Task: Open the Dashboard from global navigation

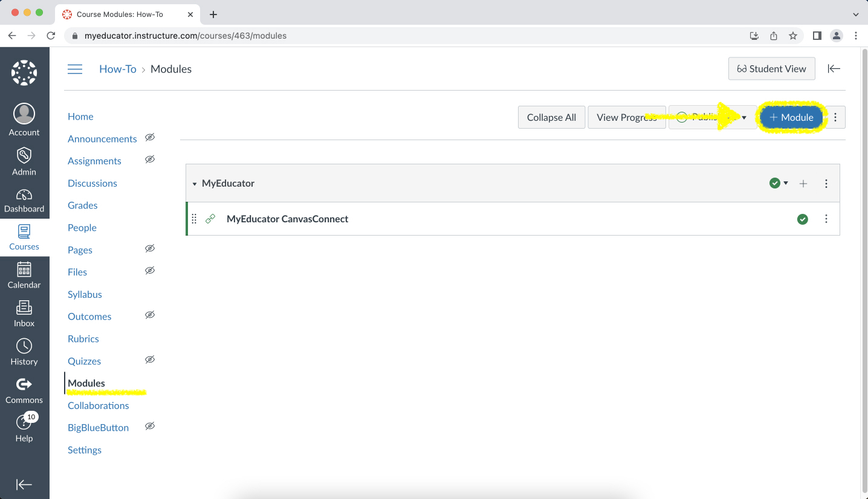Action: pyautogui.click(x=24, y=201)
